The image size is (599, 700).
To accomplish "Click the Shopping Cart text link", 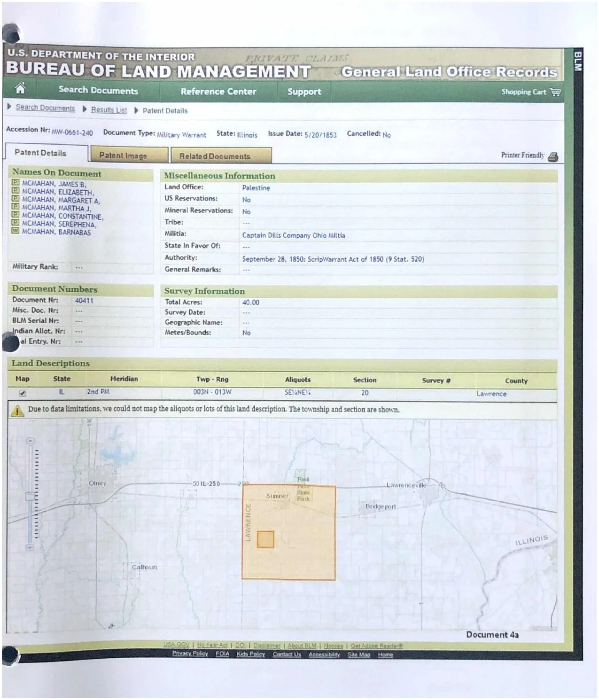I will tap(524, 92).
